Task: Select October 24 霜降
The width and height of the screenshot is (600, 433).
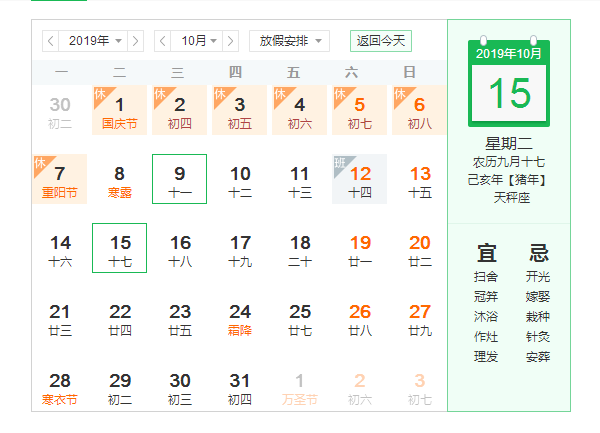Action: pyautogui.click(x=240, y=318)
